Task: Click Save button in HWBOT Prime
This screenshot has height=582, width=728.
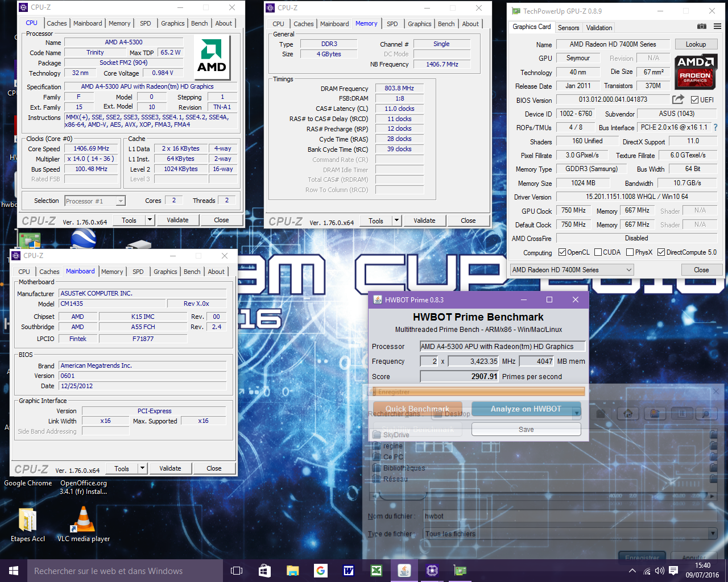Action: pyautogui.click(x=526, y=430)
